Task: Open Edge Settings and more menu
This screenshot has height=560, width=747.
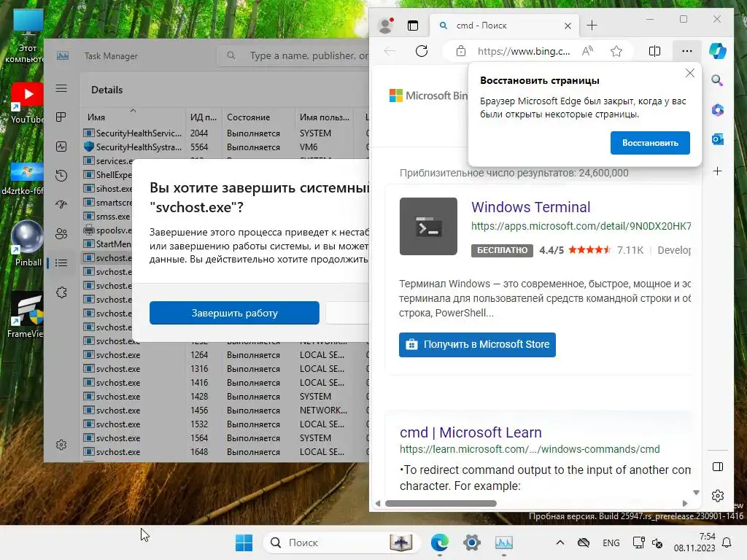Action: click(x=686, y=51)
